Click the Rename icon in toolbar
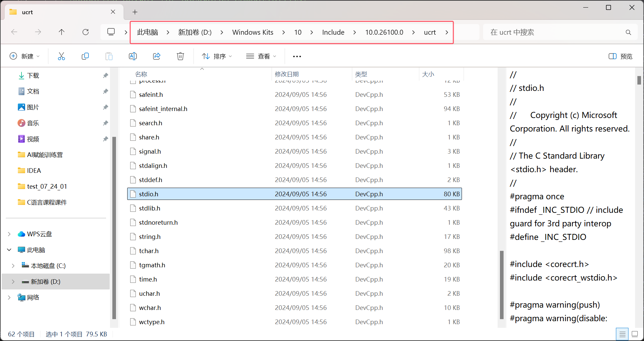The image size is (644, 341). click(133, 56)
